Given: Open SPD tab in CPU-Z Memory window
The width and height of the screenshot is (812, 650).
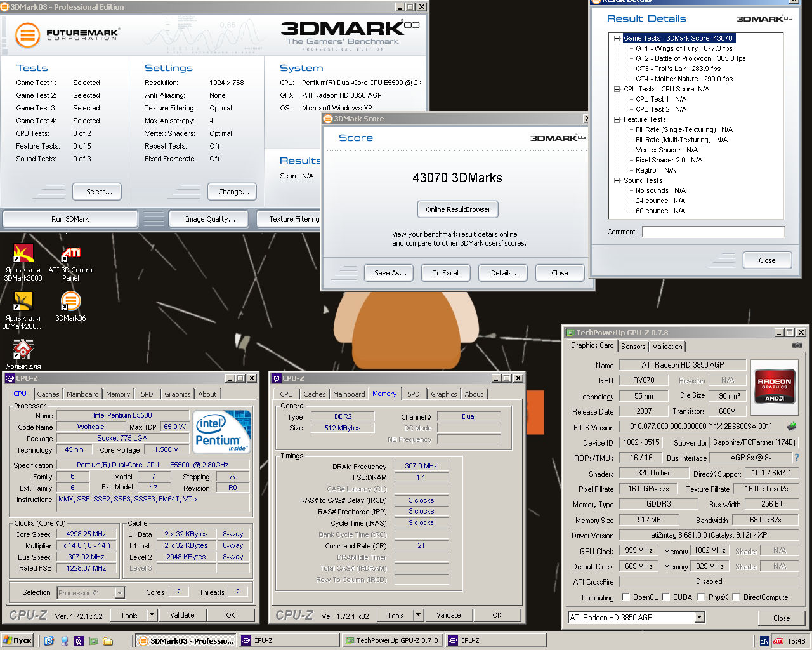Looking at the screenshot, I should coord(414,394).
